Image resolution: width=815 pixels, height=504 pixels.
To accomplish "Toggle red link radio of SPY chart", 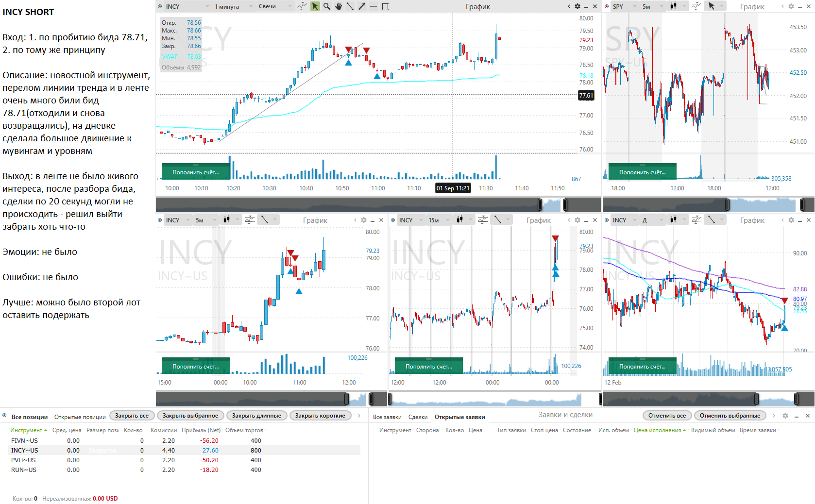I will pyautogui.click(x=607, y=6).
